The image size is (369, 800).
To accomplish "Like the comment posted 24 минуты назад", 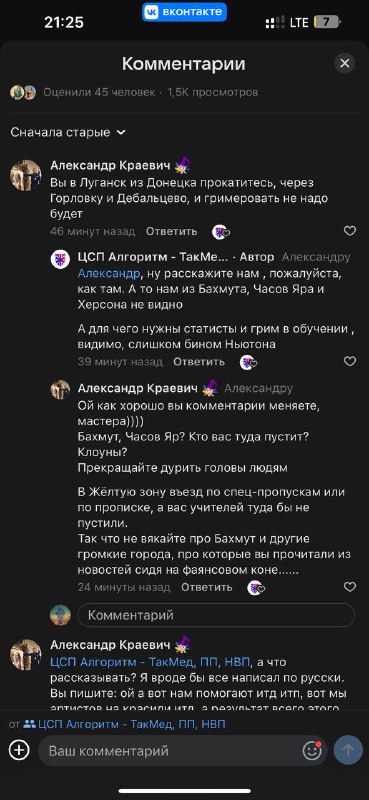I will pos(350,587).
